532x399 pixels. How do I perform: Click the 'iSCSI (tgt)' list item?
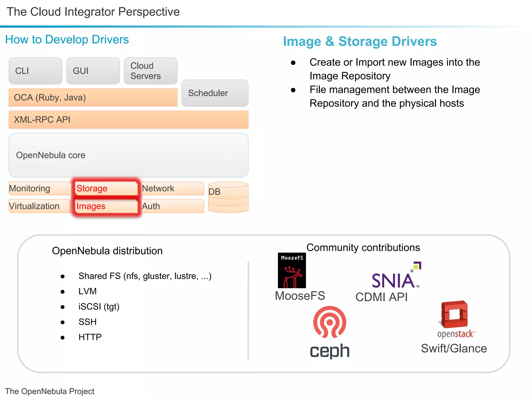[99, 307]
